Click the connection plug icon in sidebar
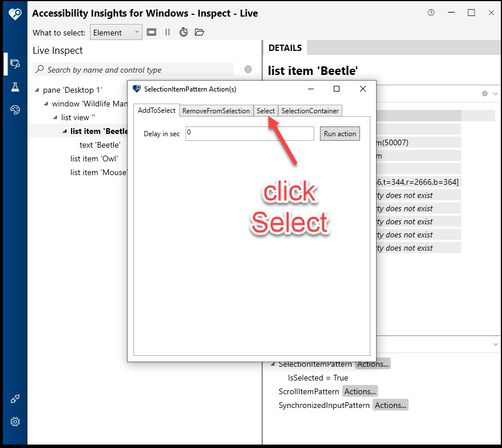The width and height of the screenshot is (502, 448). [15, 399]
